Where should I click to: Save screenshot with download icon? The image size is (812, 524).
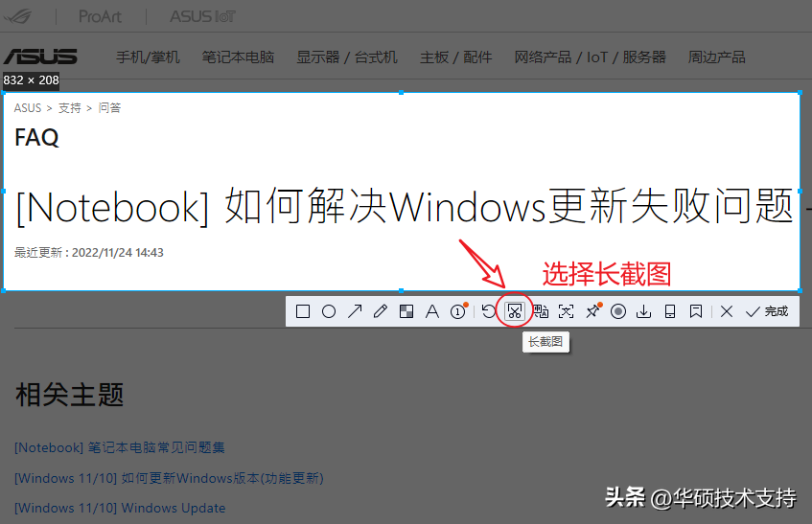(x=644, y=311)
